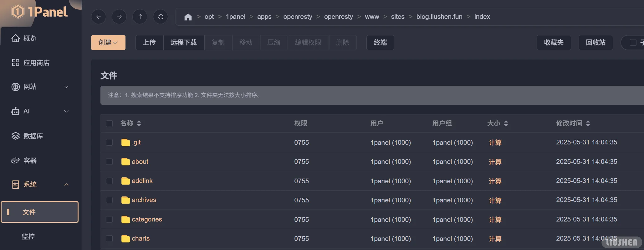The image size is (644, 250).
Task: Refresh the file list
Action: 161,17
